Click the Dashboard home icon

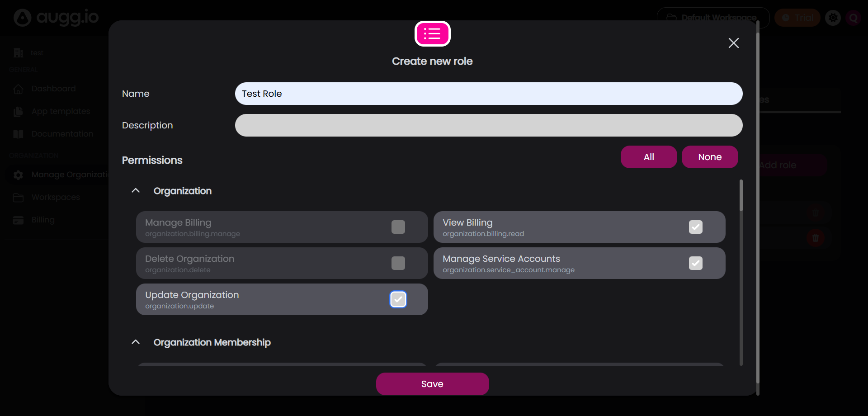pos(19,89)
